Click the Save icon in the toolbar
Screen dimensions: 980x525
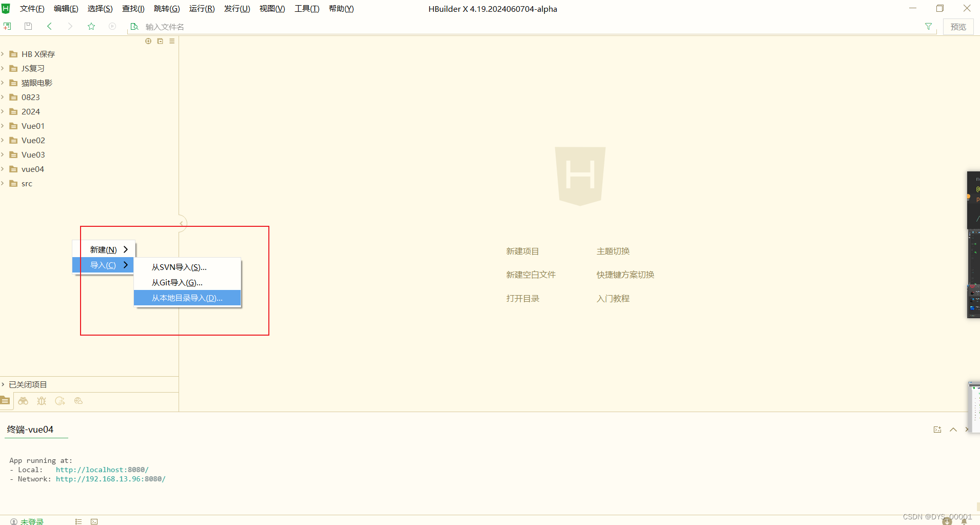(x=28, y=26)
